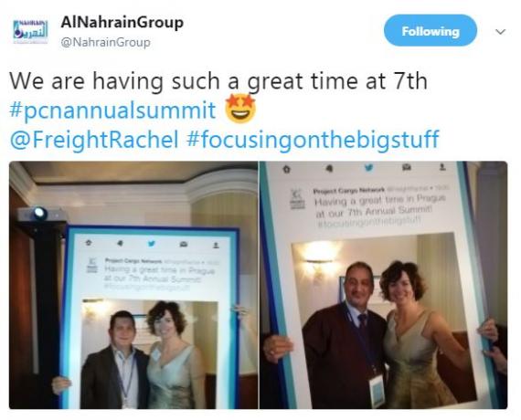
Task: Click the profile icon in right photo frame
Action: [x=442, y=166]
